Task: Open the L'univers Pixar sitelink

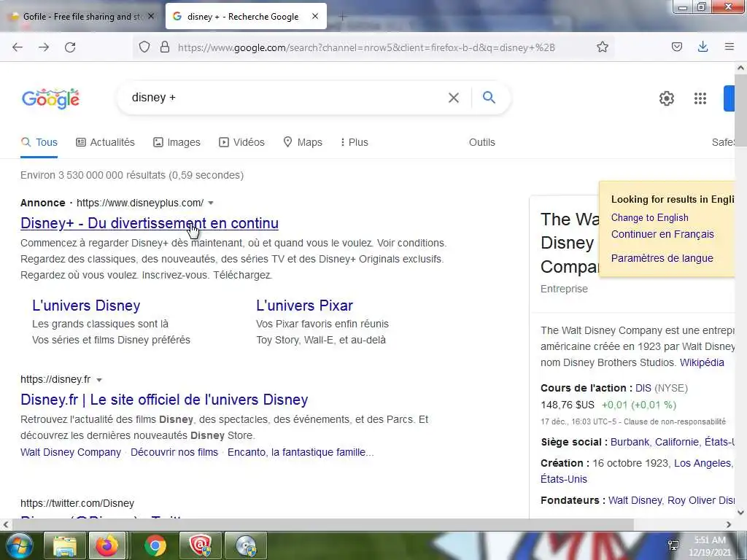Action: tap(304, 306)
